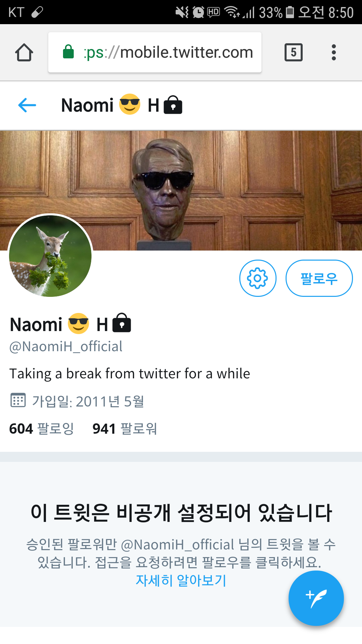Tap the blue back arrow
The width and height of the screenshot is (362, 644).
(27, 105)
